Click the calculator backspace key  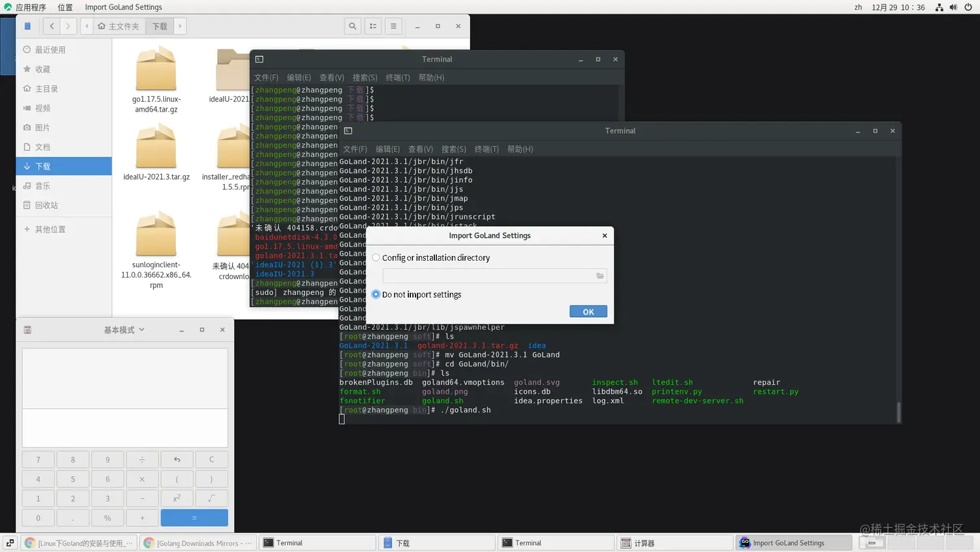(x=177, y=460)
